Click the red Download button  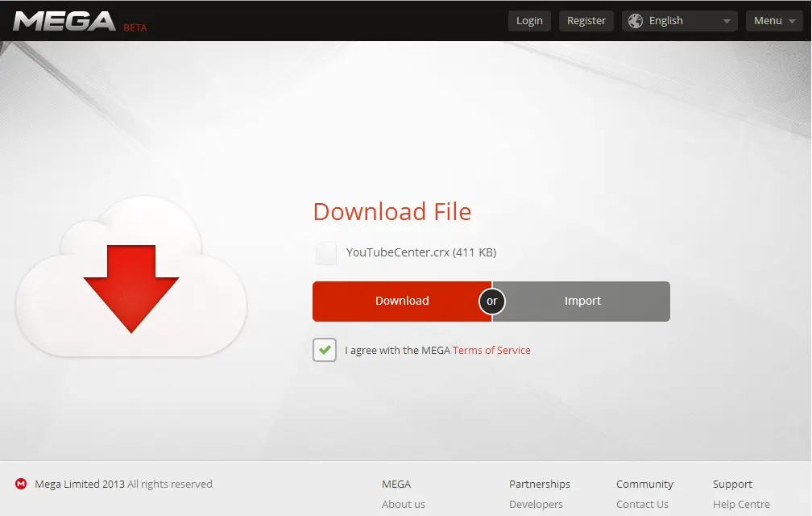[402, 301]
